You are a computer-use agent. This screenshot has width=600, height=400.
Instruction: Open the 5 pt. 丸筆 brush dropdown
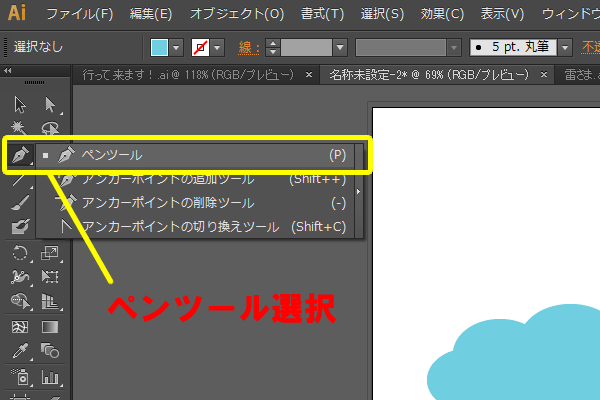565,48
